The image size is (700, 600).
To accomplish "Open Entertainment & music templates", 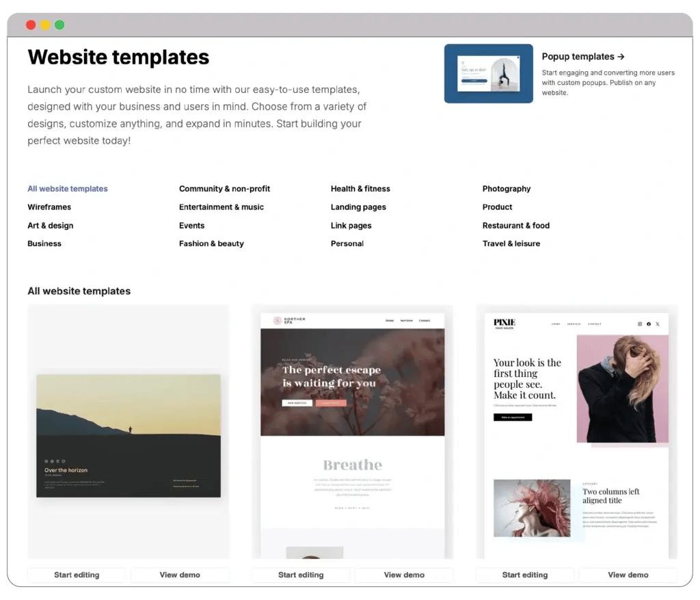I will (x=221, y=207).
